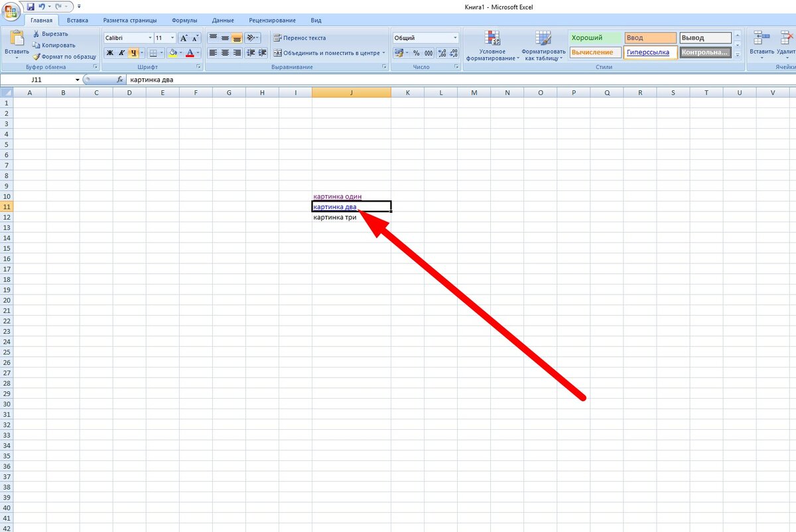The image size is (796, 532).
Task: Expand font color dropdown arrow
Action: [x=198, y=53]
